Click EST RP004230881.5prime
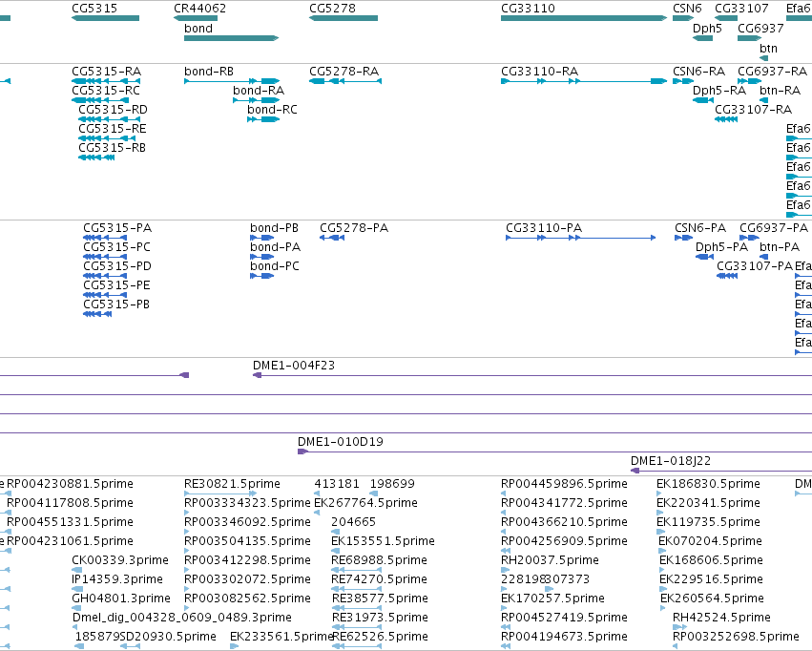Screen dimensions: 812x651 (70, 484)
